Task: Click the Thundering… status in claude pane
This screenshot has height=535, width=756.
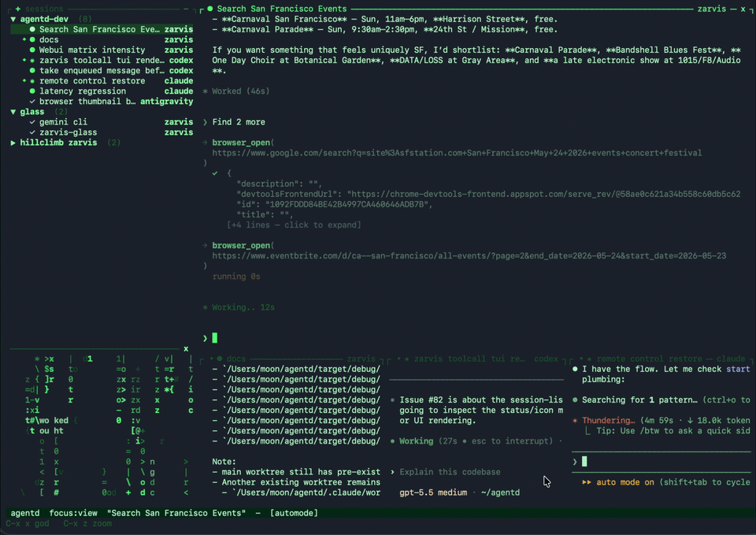Action: tap(609, 420)
